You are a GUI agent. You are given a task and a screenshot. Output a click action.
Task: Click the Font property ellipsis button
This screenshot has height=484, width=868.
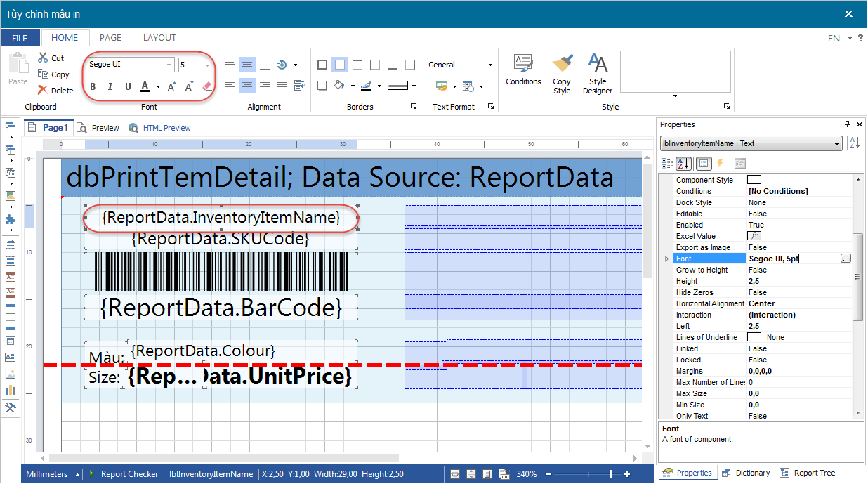[846, 259]
